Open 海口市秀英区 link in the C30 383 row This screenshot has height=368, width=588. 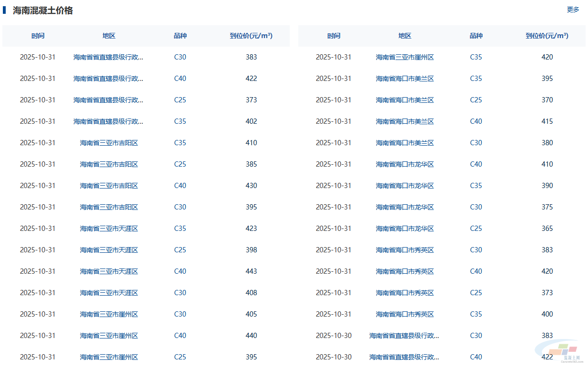pos(405,250)
